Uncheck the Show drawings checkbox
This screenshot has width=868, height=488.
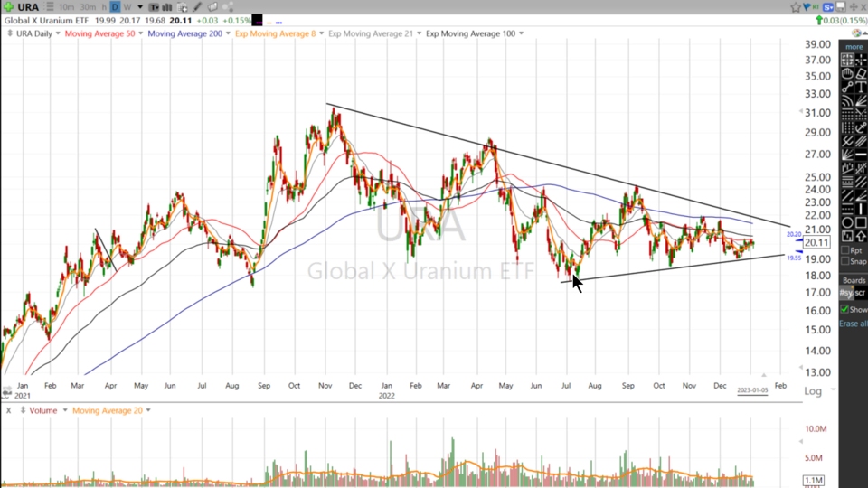844,309
